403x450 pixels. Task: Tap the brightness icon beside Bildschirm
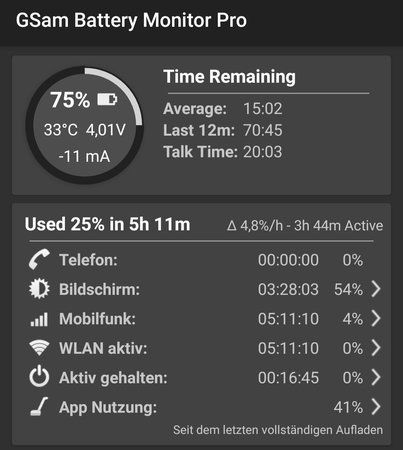pyautogui.click(x=39, y=288)
